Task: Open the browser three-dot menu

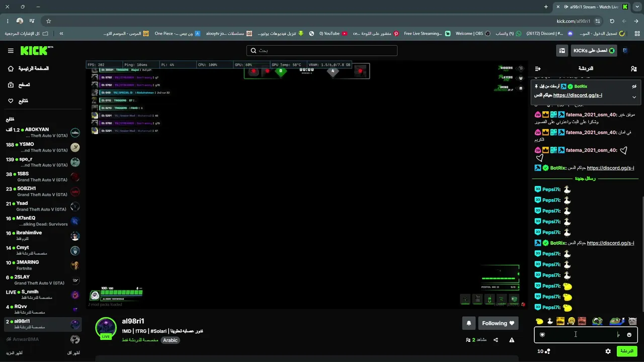Action: [8, 21]
